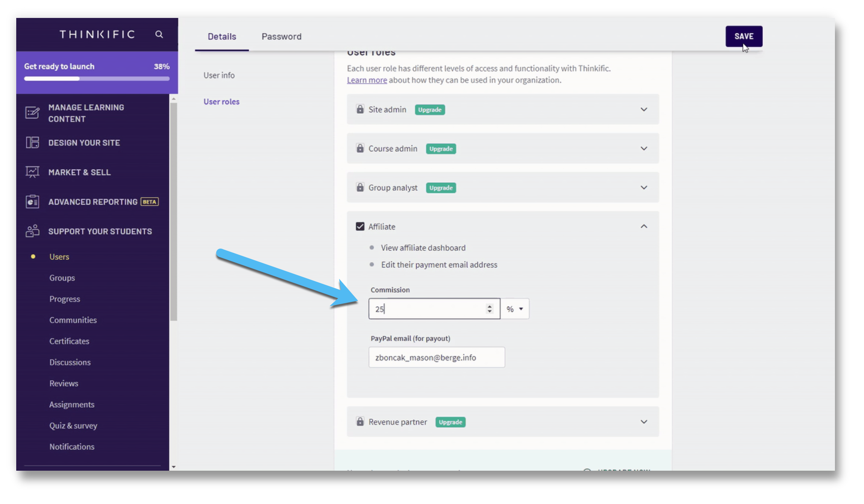Switch to the Details tab
Screen dimensions: 864x504
(223, 36)
